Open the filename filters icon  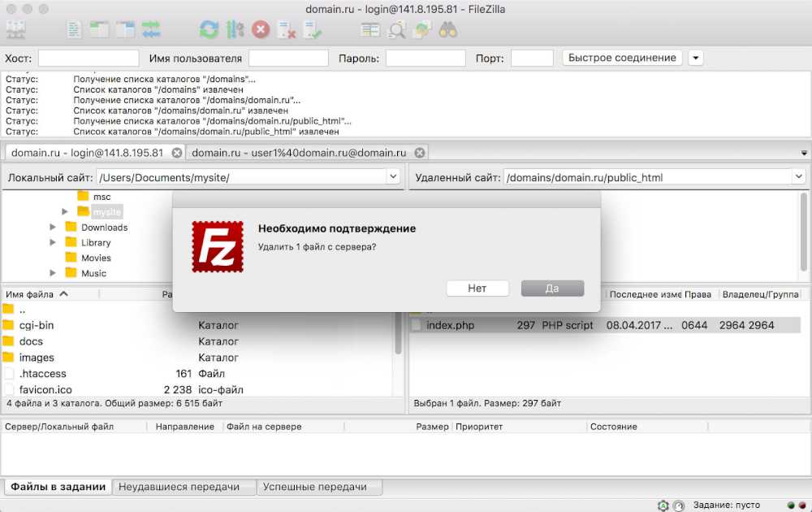(370, 30)
